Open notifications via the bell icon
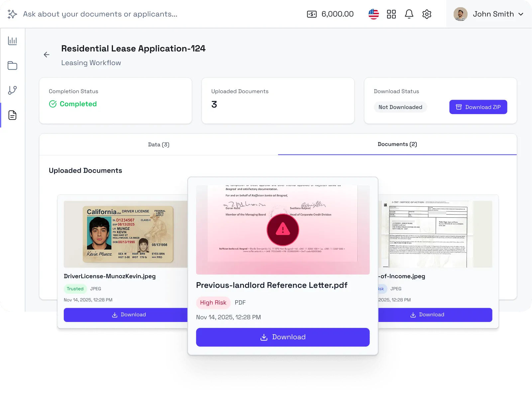This screenshot has height=393, width=532. pyautogui.click(x=409, y=14)
